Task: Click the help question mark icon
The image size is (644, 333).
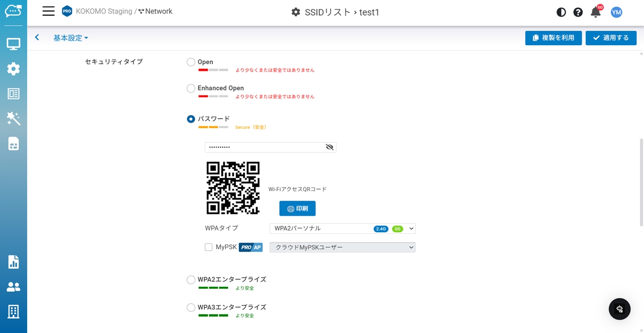Action: click(x=578, y=13)
